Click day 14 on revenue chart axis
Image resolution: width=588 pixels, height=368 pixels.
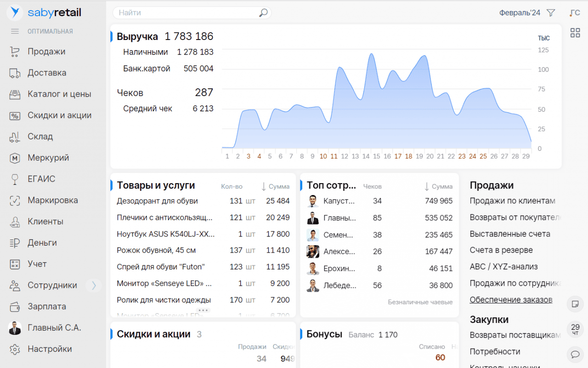tap(366, 156)
